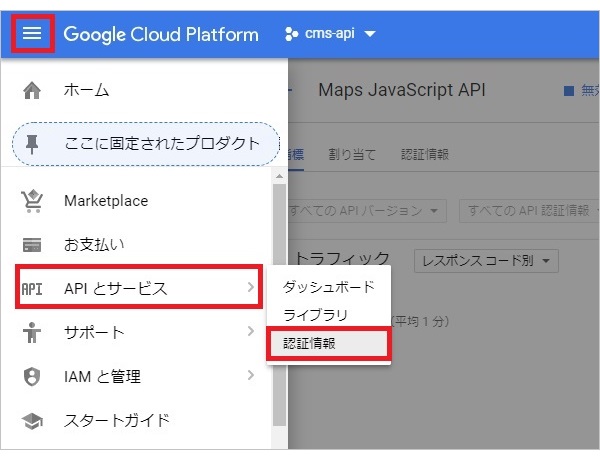Click the Google Cloud Platform logo text
600x465 pixels.
pos(161,34)
